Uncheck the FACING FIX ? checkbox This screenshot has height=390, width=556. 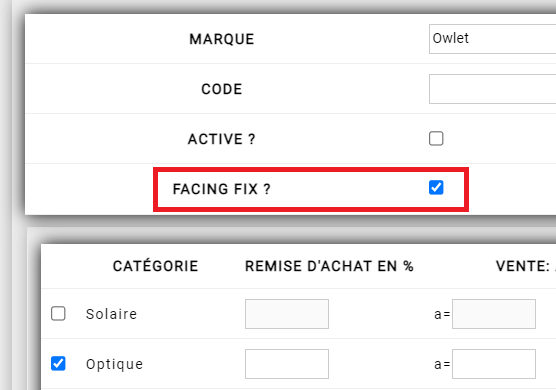(436, 188)
